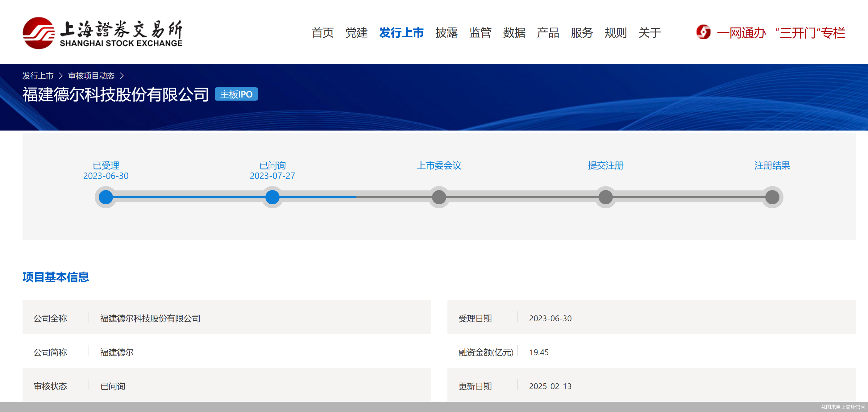Go to 审核项目动态 breadcrumb

(91, 76)
